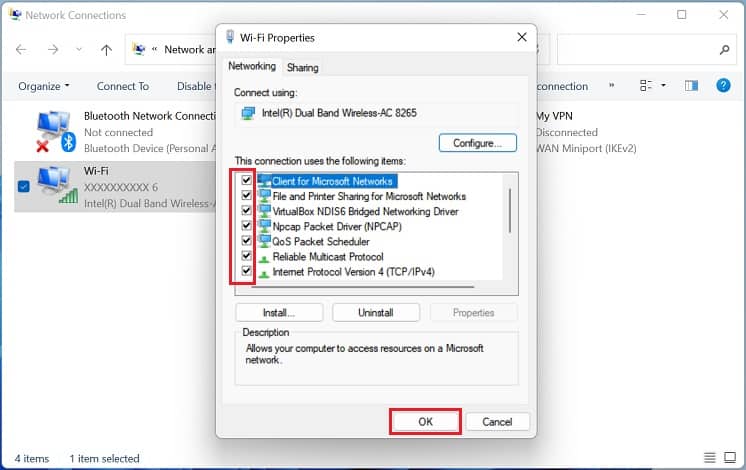Select QoS Packet Scheduler item

[321, 242]
